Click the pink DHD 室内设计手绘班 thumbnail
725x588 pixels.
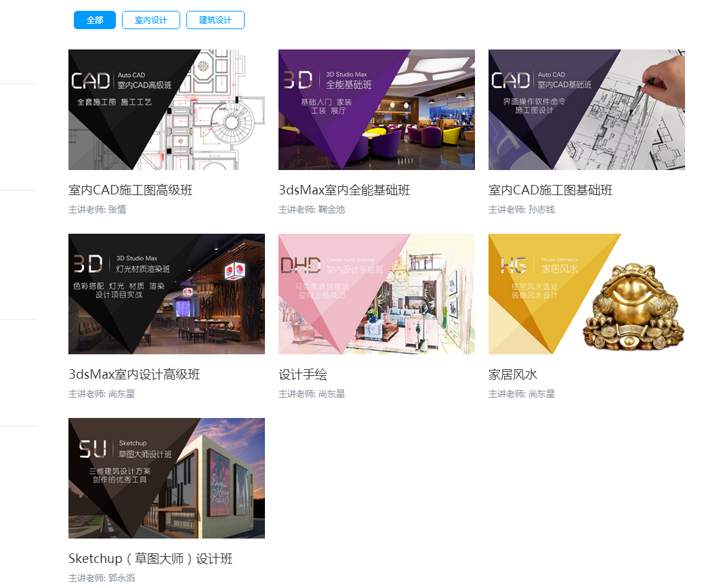(x=376, y=294)
